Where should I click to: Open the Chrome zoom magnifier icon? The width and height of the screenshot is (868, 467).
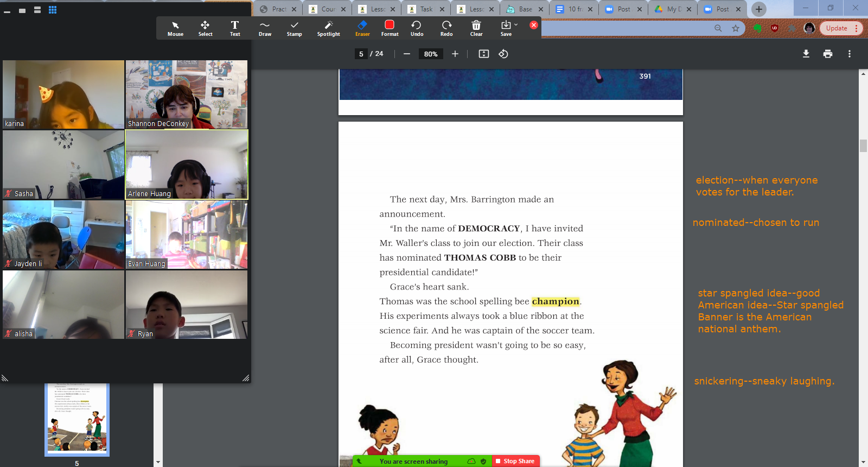(x=718, y=28)
